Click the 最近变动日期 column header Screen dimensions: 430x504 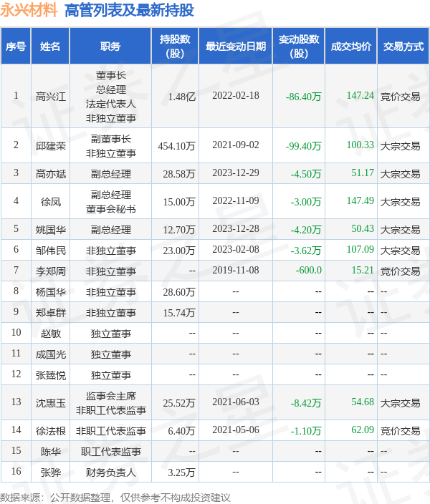[x=236, y=47]
